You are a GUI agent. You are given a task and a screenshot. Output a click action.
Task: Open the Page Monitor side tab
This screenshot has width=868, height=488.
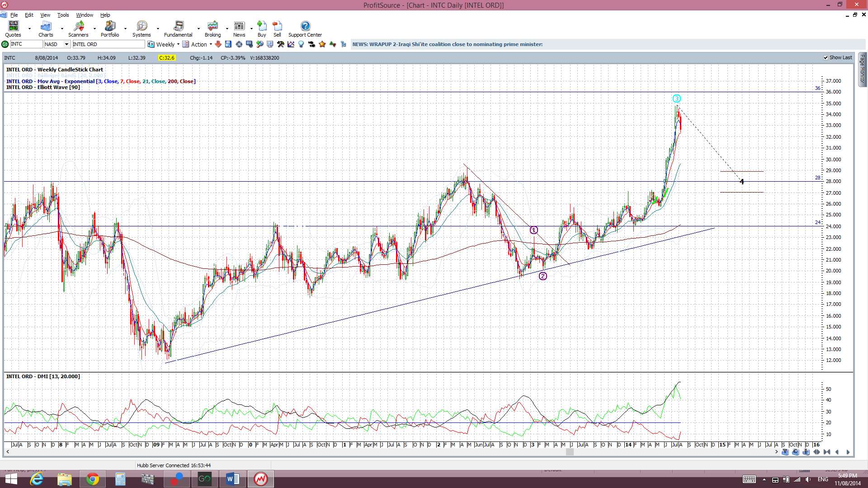[x=863, y=69]
